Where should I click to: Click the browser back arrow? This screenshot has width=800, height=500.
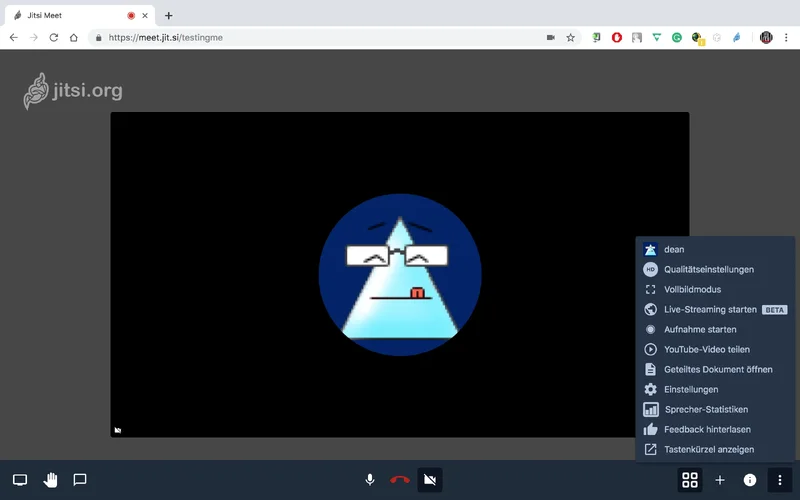[x=14, y=37]
